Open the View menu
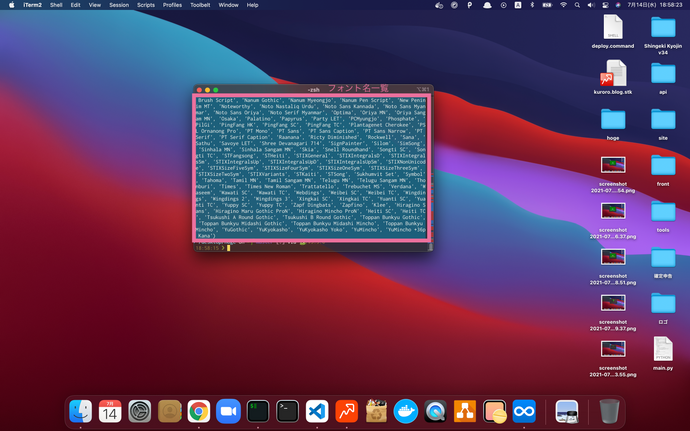This screenshot has height=431, width=690. pos(95,5)
